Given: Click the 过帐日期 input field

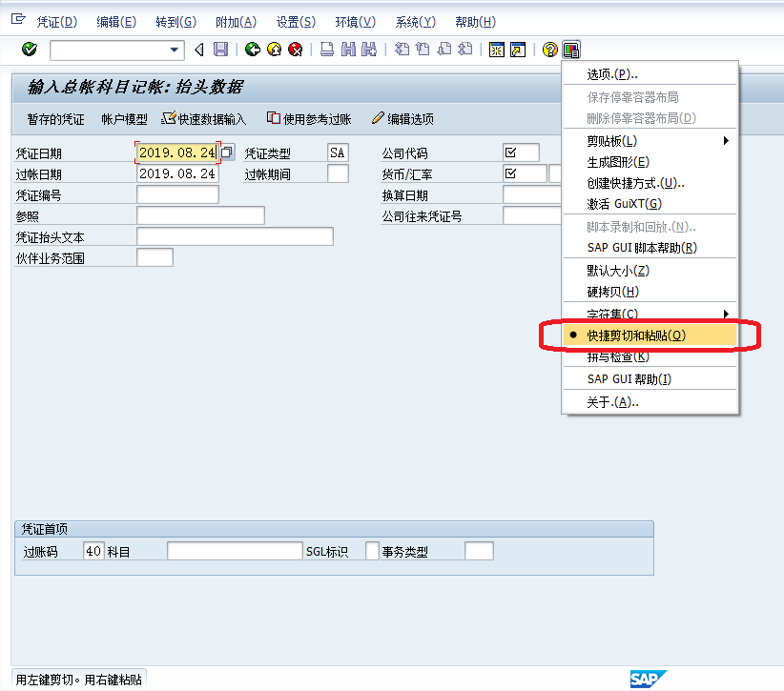Looking at the screenshot, I should (177, 173).
